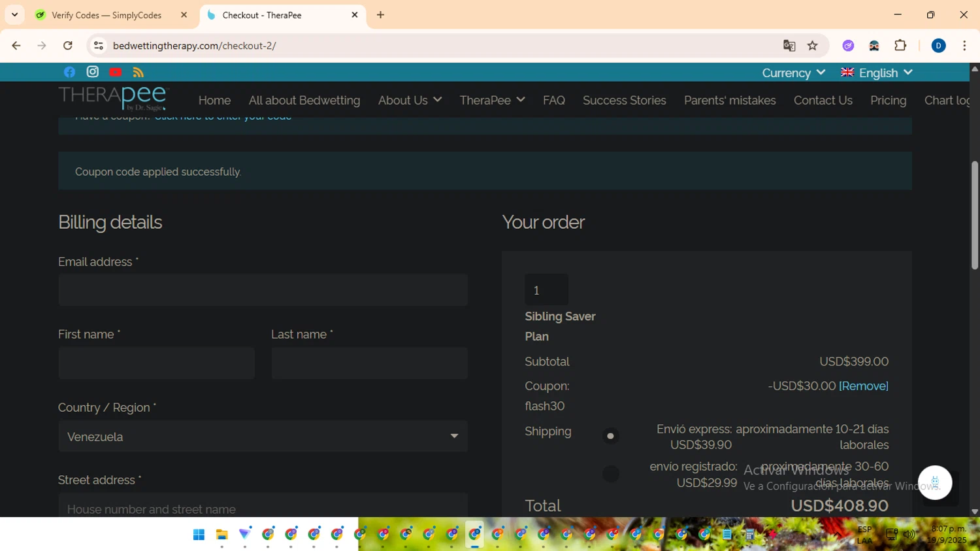Click the Sibling Saver Plan product name
This screenshot has height=551, width=980.
pos(560,326)
